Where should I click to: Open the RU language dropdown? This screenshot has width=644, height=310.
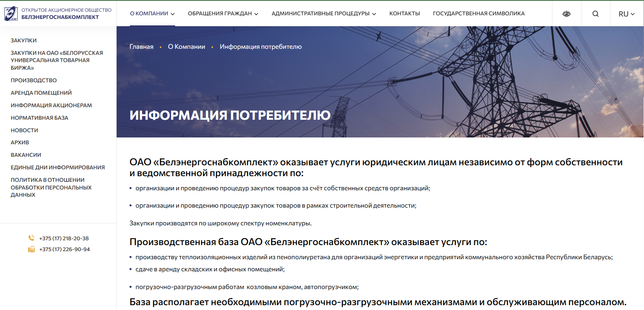627,14
